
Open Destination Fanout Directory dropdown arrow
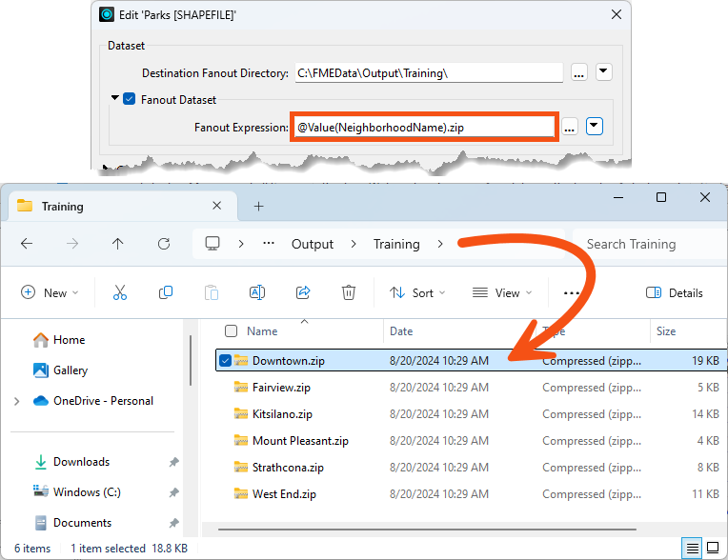pos(603,72)
